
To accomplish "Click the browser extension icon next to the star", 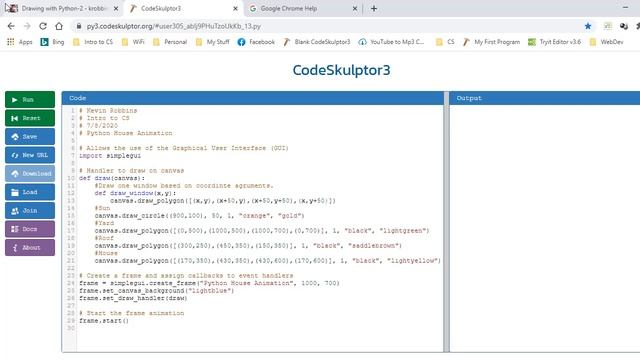I will [x=608, y=26].
